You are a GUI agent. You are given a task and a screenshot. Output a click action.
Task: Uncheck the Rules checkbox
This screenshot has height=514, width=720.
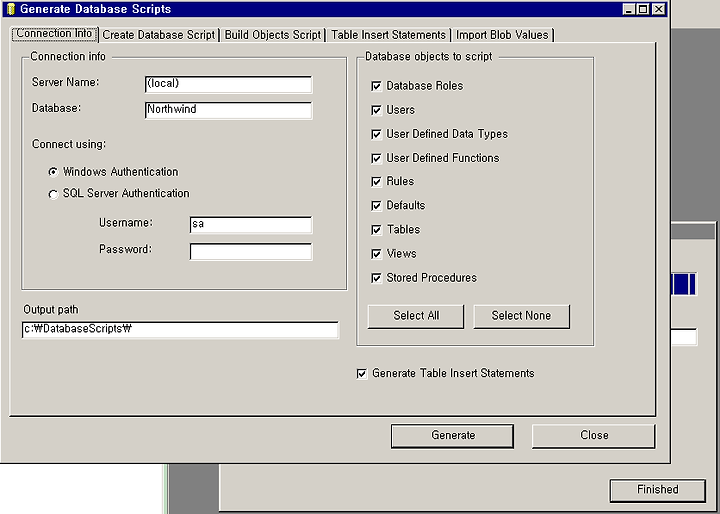377,182
